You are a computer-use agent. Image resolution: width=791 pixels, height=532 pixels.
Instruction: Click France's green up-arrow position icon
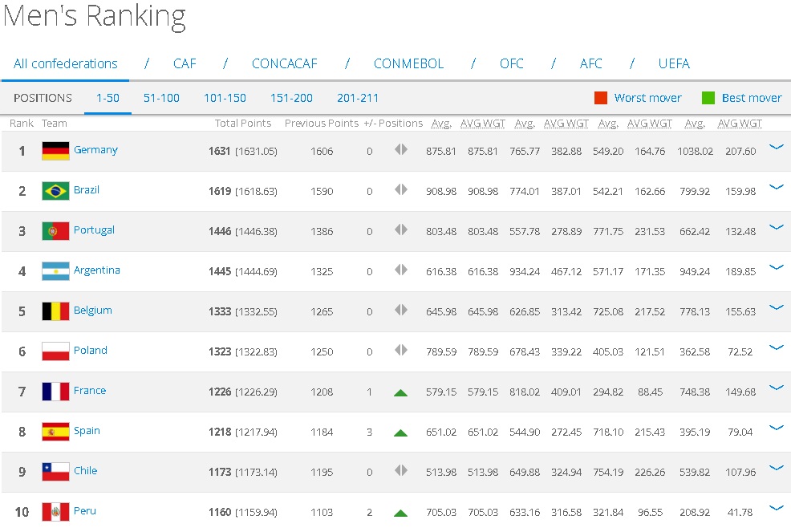(x=400, y=392)
